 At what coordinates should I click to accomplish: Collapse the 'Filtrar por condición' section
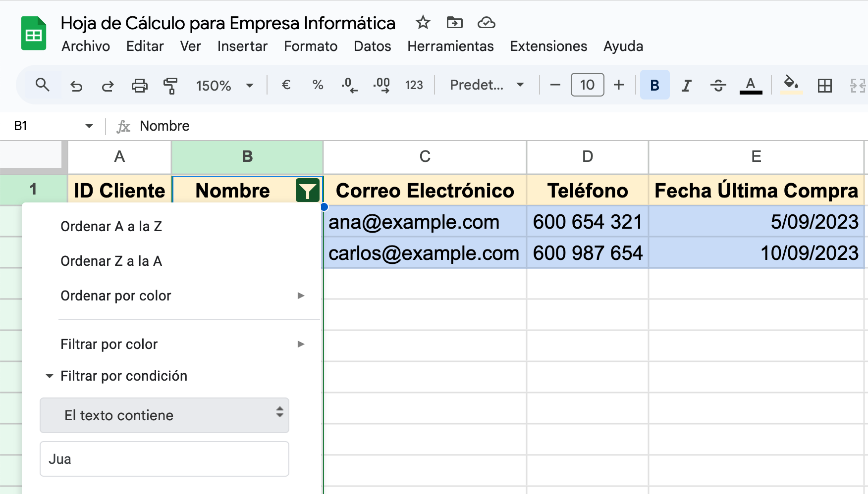(50, 376)
